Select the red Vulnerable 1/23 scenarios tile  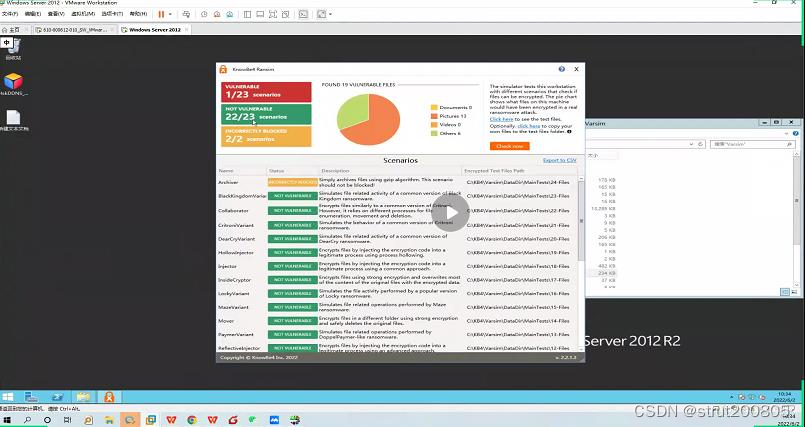[x=266, y=91]
